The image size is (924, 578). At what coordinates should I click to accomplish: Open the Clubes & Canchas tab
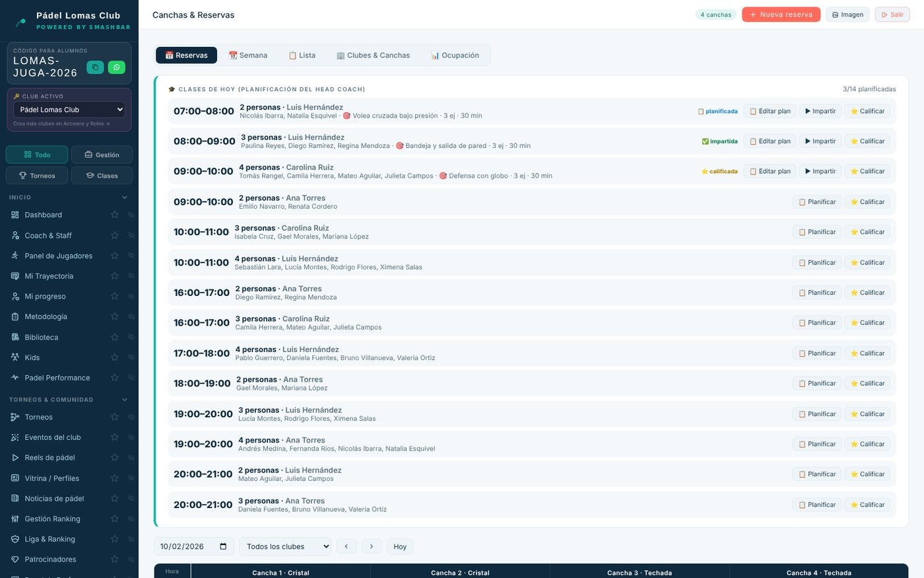click(374, 55)
